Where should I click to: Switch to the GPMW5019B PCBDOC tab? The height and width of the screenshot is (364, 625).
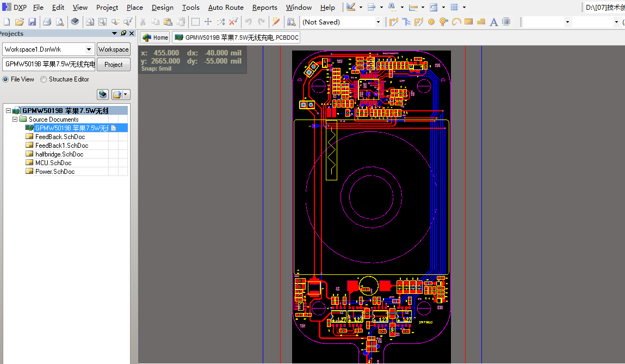click(236, 37)
